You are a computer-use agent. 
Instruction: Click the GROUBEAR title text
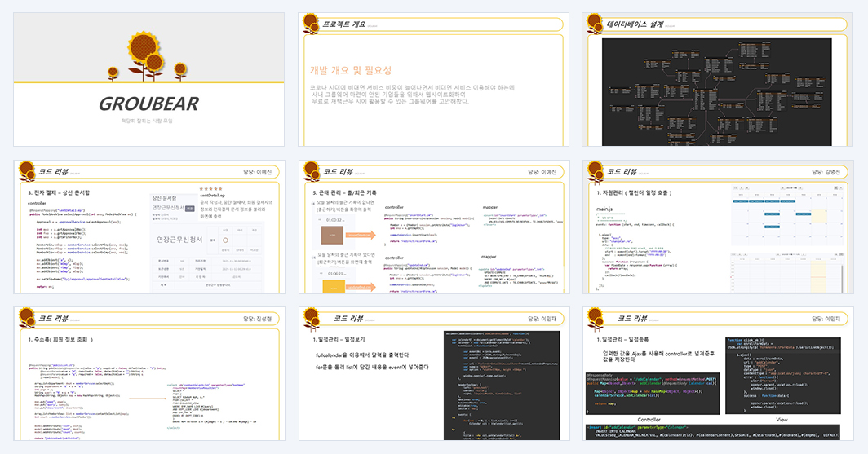[148, 104]
